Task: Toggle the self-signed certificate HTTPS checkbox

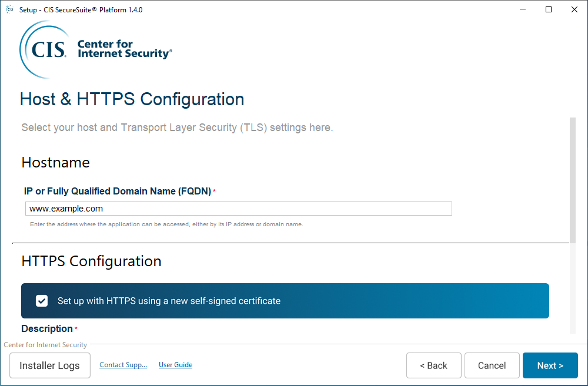Action: (x=42, y=301)
